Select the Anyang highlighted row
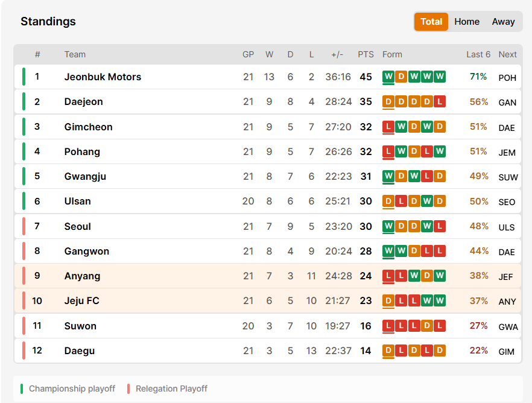532x403 pixels. (268, 276)
